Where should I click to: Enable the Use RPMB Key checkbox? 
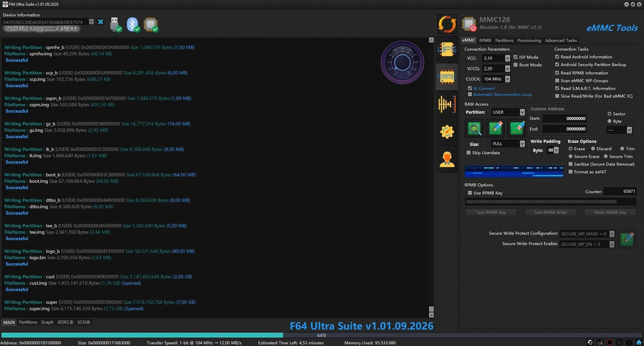pyautogui.click(x=470, y=193)
